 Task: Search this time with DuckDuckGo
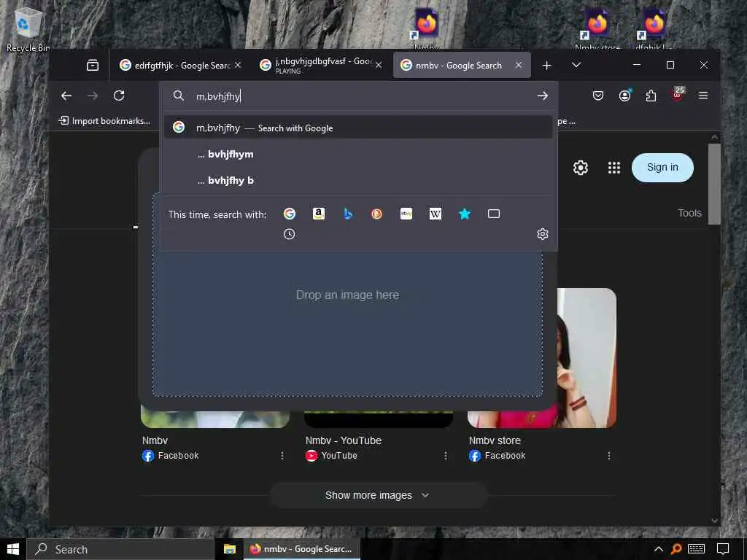click(377, 214)
